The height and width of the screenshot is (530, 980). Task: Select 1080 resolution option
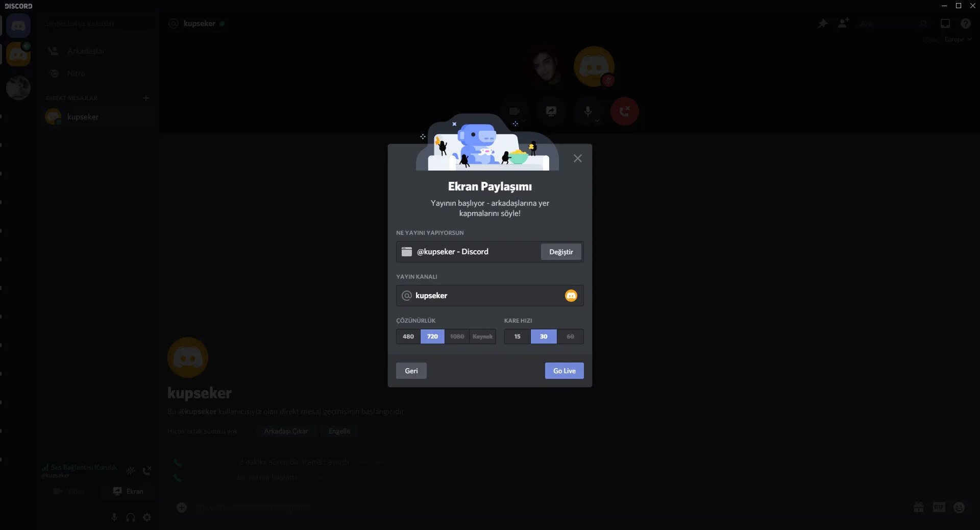(457, 336)
